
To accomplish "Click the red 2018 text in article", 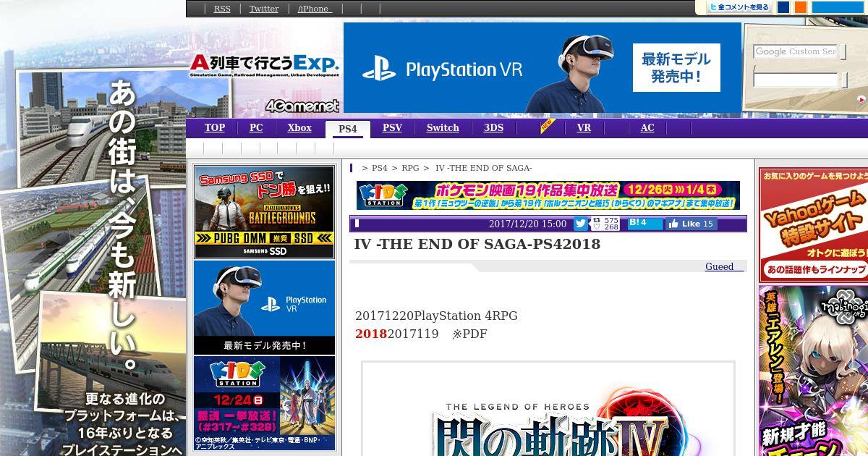I will point(371,334).
